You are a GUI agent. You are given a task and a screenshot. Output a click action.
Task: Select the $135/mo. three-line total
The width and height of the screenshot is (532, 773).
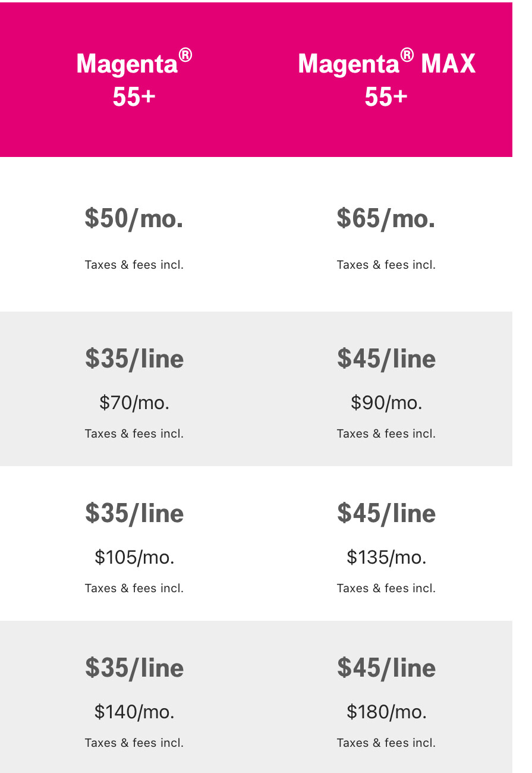coord(386,558)
